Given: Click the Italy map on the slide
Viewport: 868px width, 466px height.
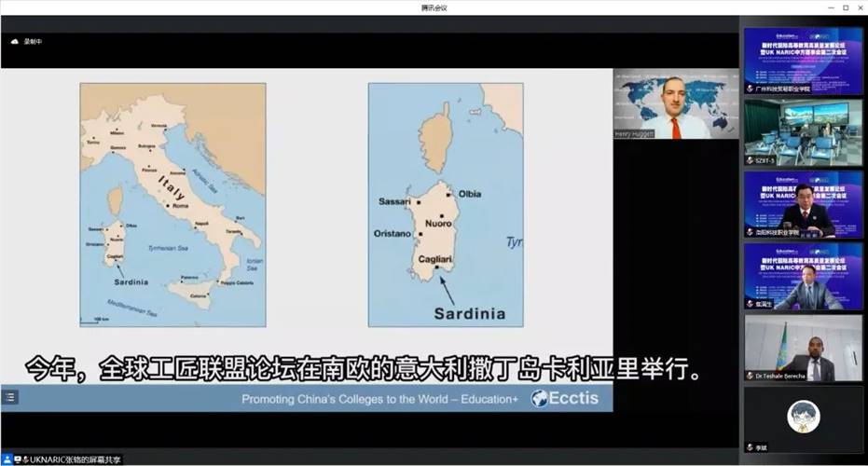Looking at the screenshot, I should coord(172,204).
